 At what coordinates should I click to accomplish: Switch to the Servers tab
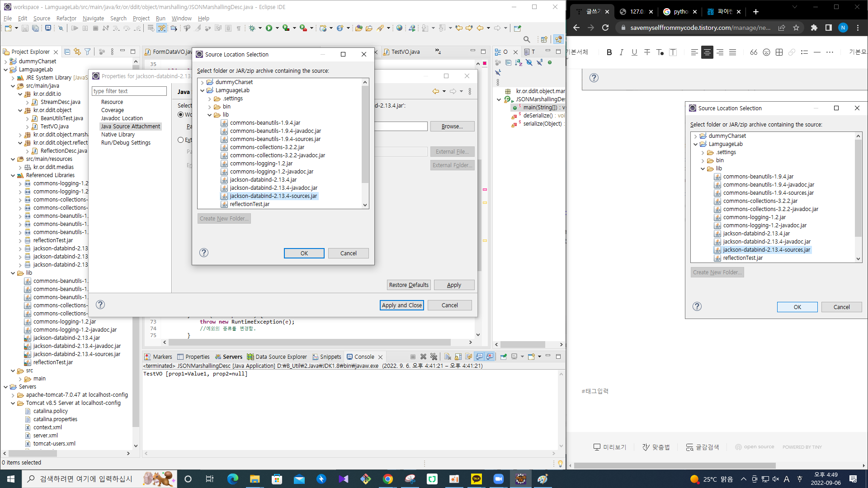(228, 357)
